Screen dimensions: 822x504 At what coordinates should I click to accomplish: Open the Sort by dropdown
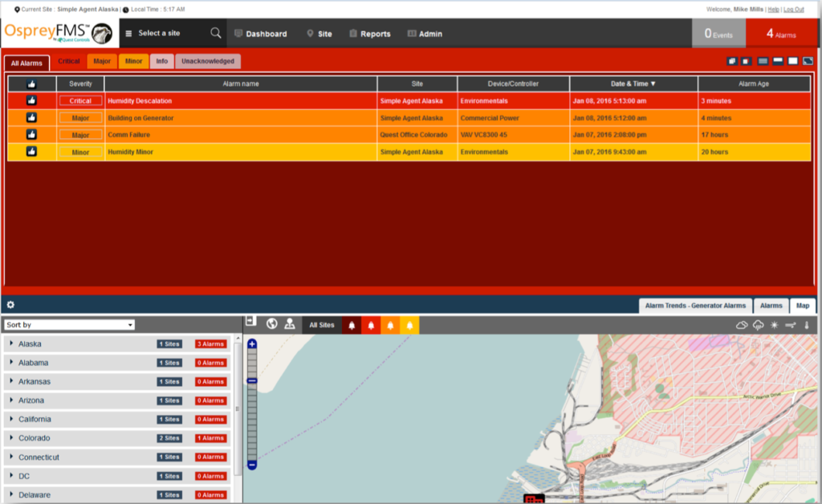tap(68, 324)
